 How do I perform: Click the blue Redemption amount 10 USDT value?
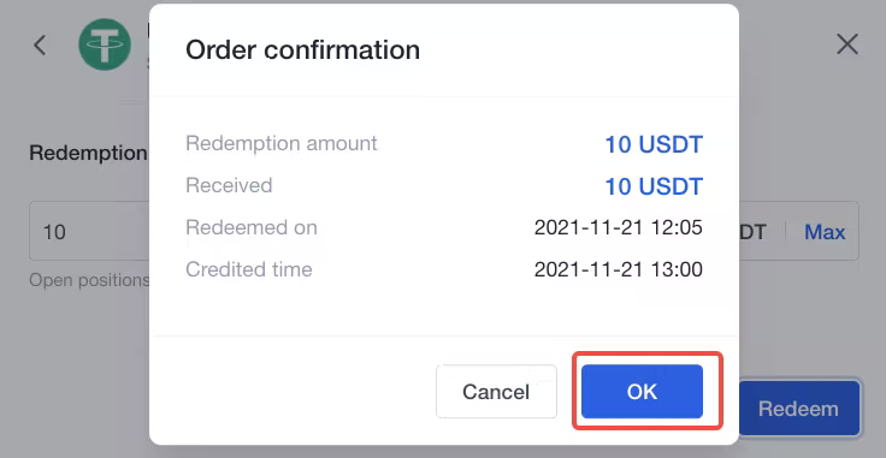point(653,145)
